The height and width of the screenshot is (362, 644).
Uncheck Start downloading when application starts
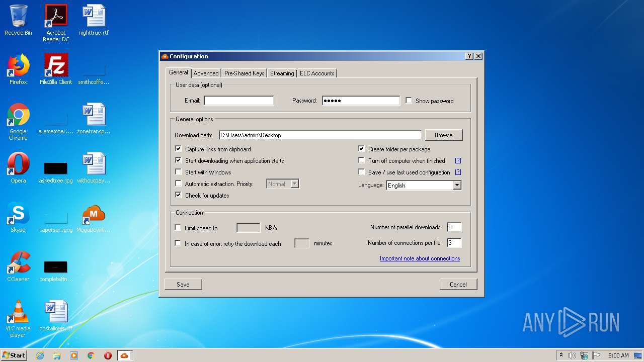pos(178,160)
